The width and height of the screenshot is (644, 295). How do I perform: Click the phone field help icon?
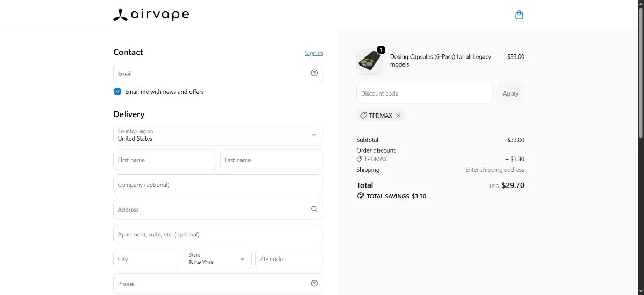[314, 284]
